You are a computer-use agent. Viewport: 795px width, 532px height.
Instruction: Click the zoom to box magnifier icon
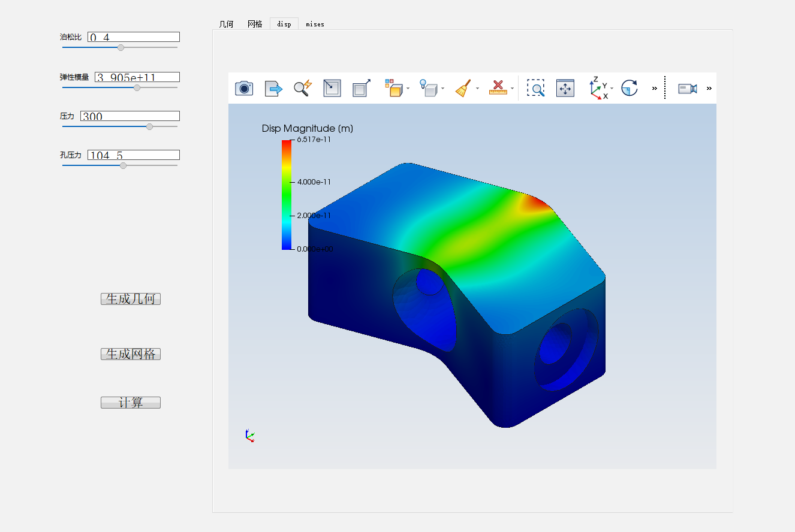(536, 89)
